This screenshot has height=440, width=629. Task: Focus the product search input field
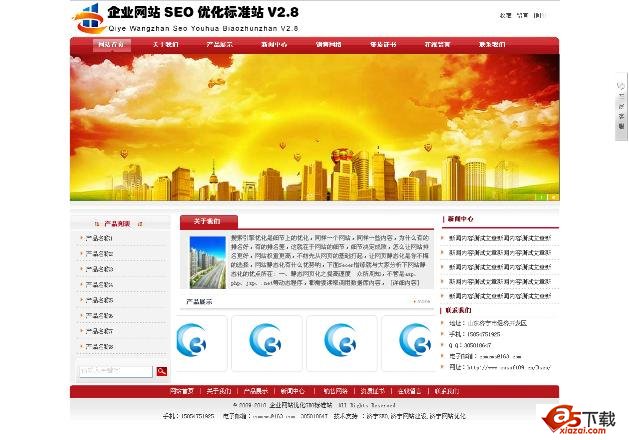[x=116, y=371]
